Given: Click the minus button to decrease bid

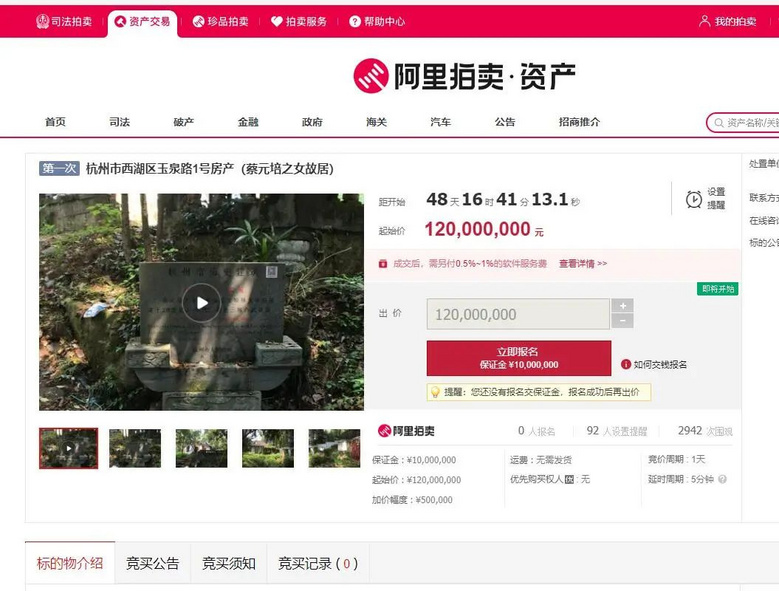Looking at the screenshot, I should coord(622,321).
